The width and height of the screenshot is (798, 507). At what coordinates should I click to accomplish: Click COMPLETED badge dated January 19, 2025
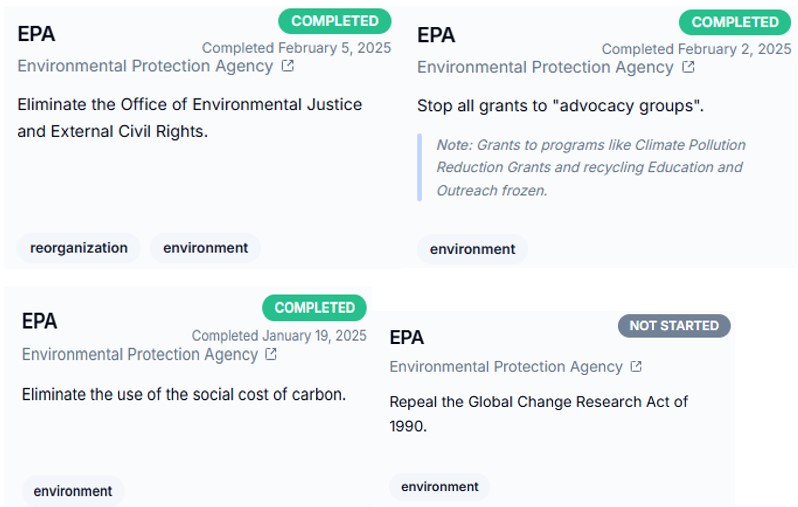point(314,308)
